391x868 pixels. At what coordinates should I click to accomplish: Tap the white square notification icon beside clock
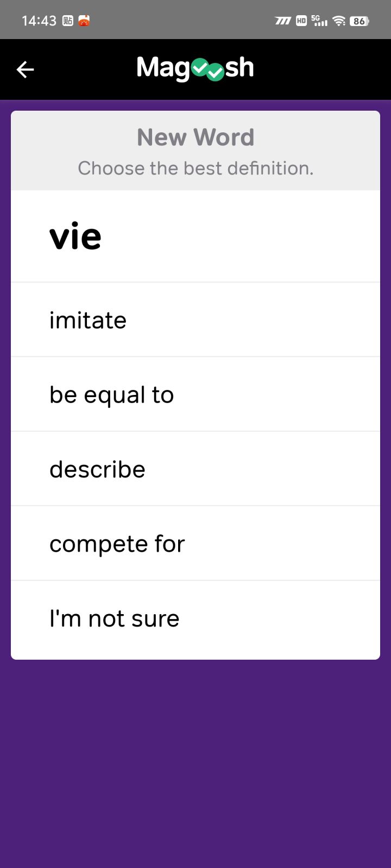pyautogui.click(x=68, y=21)
